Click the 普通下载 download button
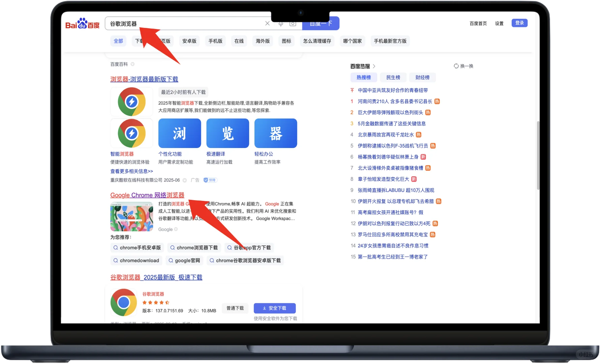 point(235,308)
